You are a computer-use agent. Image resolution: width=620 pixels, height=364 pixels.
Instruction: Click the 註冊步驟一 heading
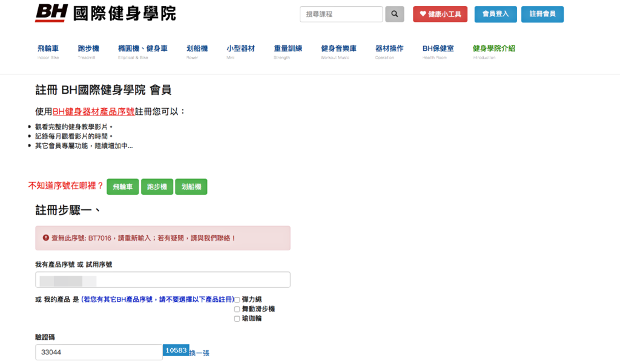pos(68,210)
